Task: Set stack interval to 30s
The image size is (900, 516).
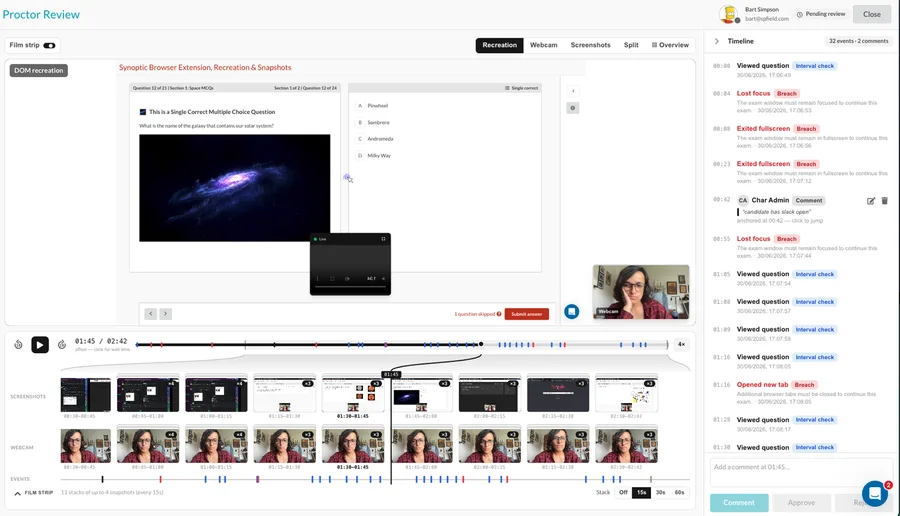Action: tap(661, 492)
